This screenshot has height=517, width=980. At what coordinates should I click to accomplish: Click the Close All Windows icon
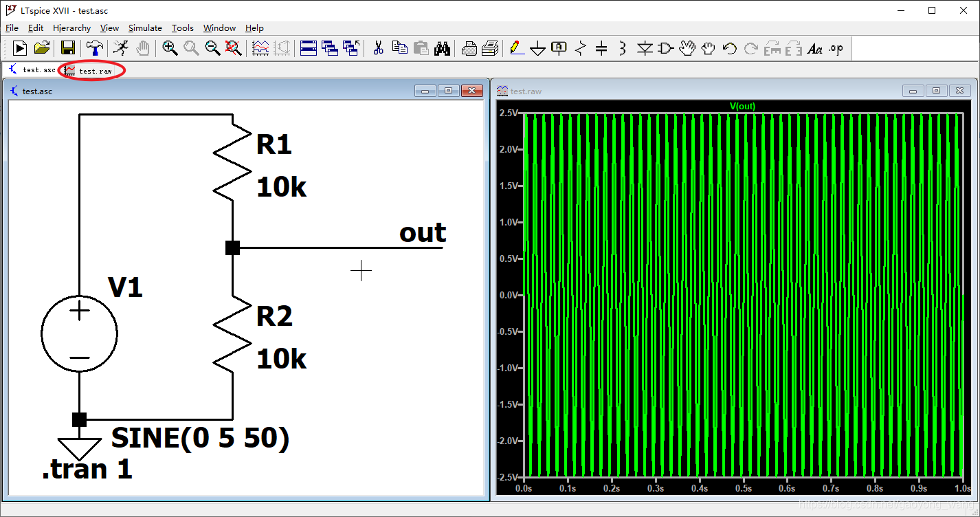[351, 48]
